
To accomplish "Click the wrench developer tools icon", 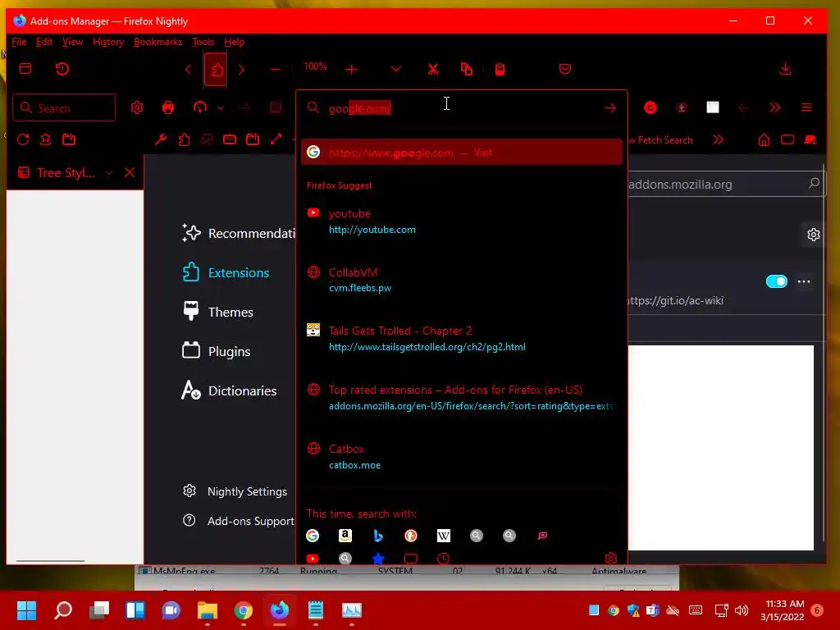I will pos(160,139).
